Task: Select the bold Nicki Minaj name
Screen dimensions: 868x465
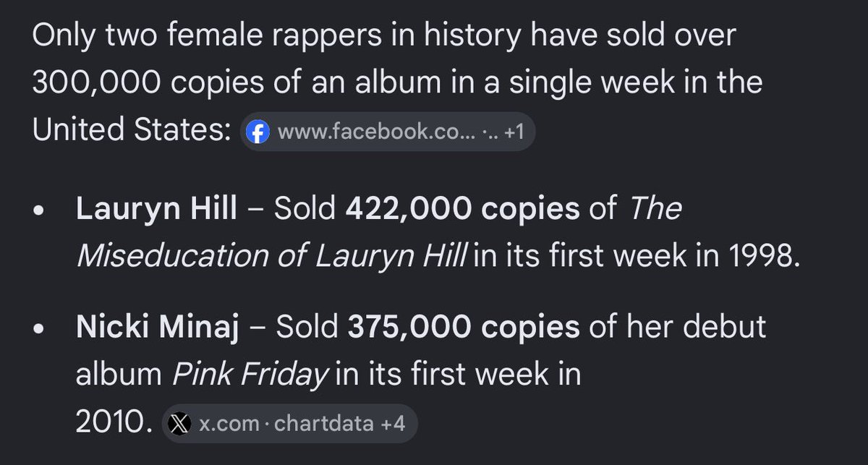Action: (156, 328)
